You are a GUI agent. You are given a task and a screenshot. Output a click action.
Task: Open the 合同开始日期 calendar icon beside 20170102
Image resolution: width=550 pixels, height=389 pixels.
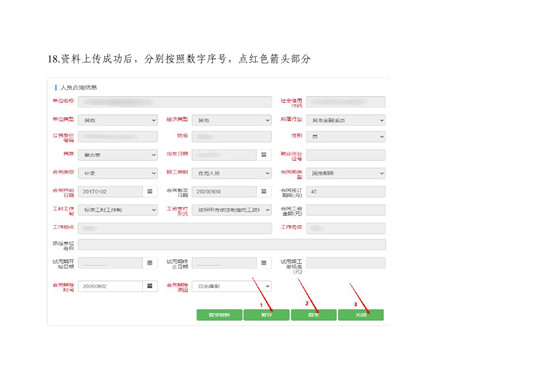pyautogui.click(x=150, y=192)
